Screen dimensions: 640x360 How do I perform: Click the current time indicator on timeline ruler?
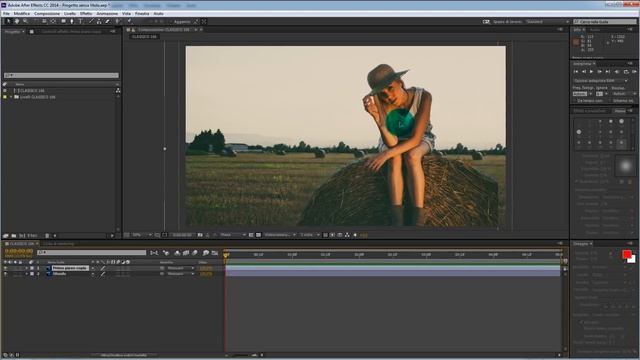[x=226, y=255]
